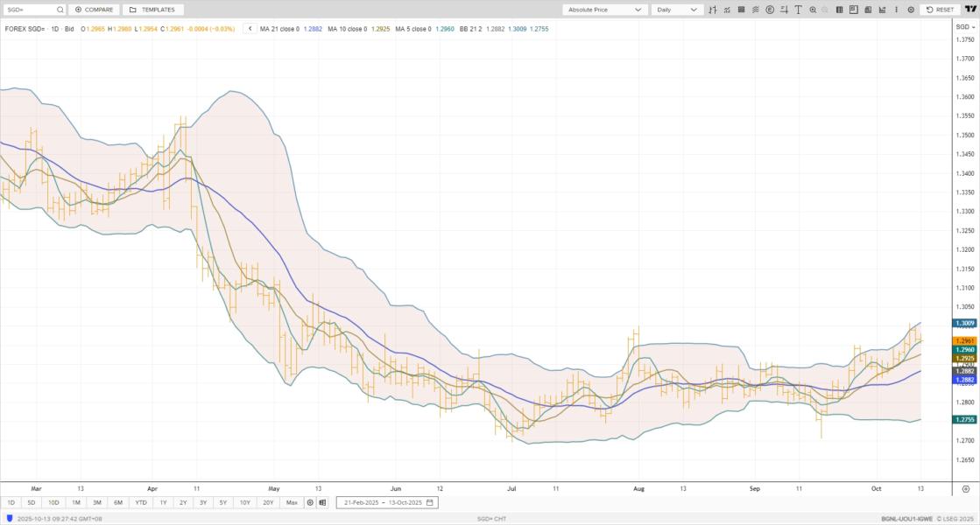This screenshot has width=980, height=525.
Task: Click the blue shield status bar icon
Action: [10, 519]
